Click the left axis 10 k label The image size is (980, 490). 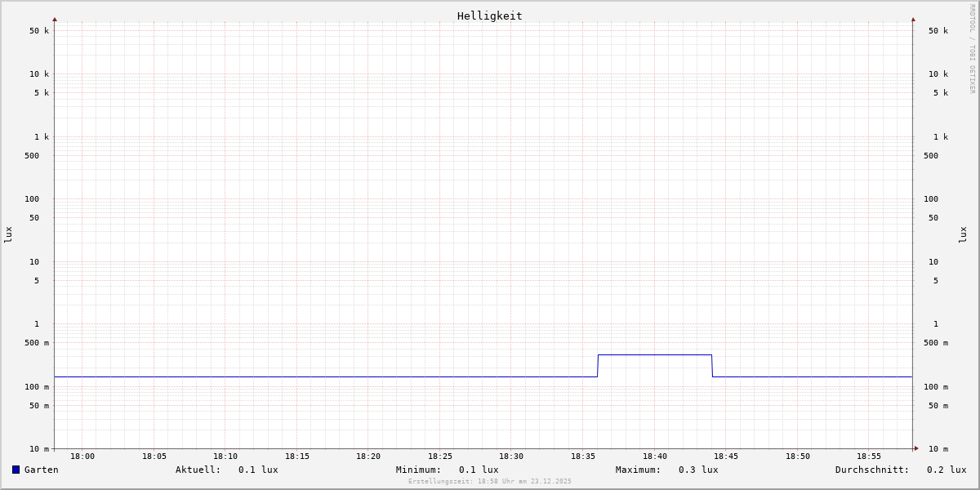coord(39,74)
